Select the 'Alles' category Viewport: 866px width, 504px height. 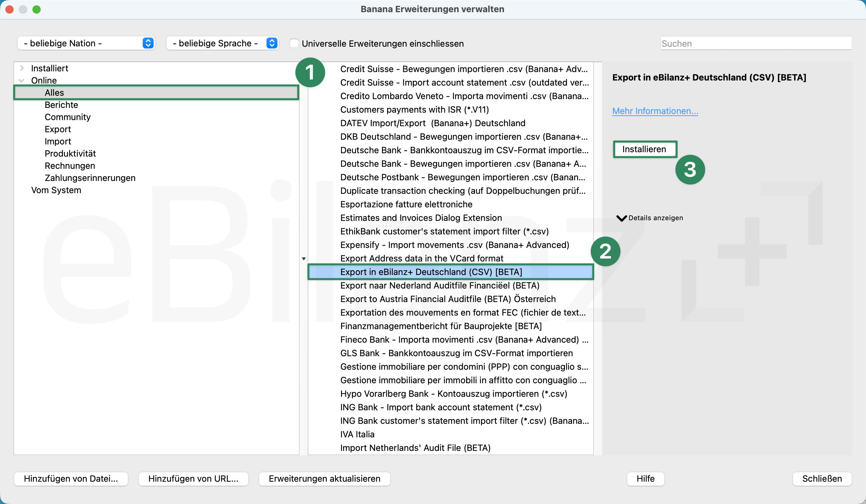point(156,92)
